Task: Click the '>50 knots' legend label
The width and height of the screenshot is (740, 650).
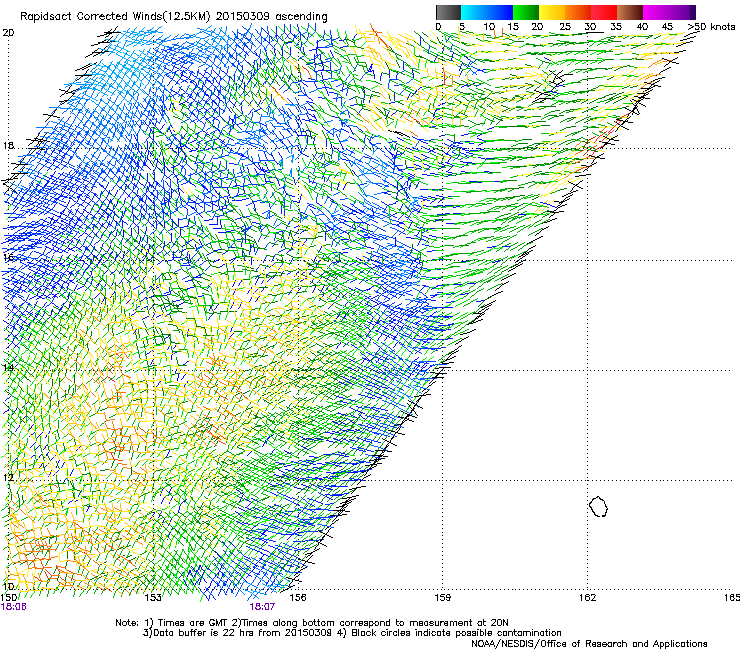Action: [x=711, y=27]
